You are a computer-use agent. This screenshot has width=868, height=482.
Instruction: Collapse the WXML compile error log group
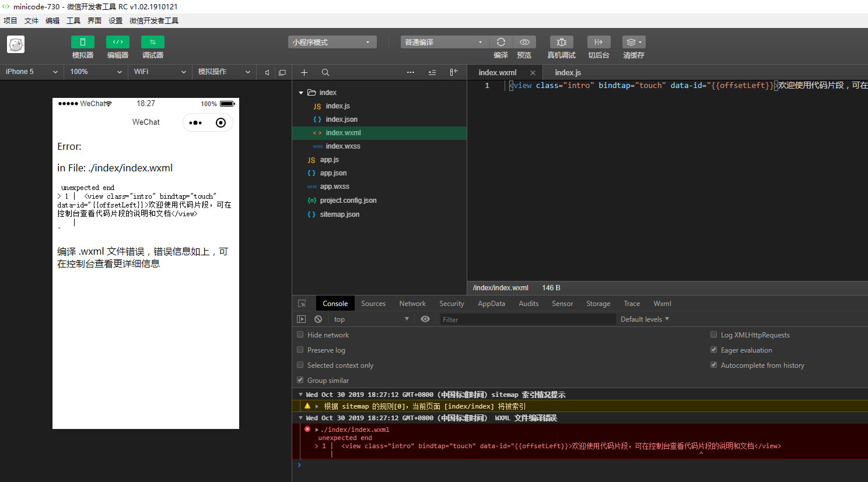(300, 418)
